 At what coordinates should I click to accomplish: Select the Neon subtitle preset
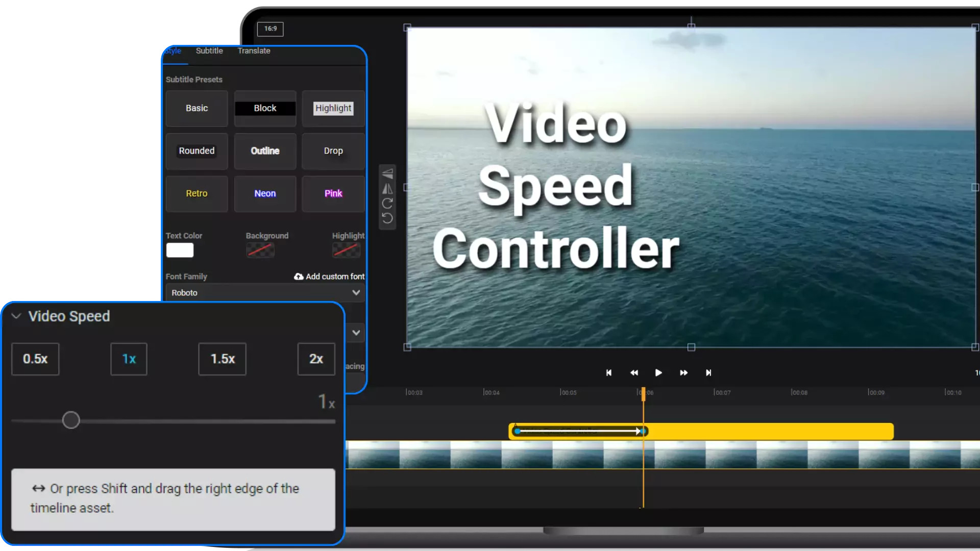tap(264, 193)
